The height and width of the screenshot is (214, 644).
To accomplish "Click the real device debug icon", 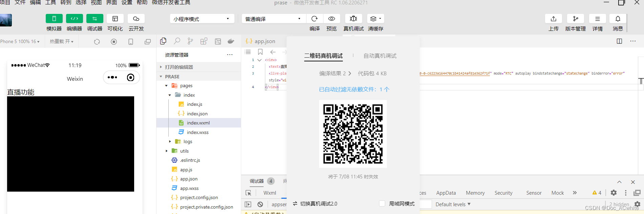I will [x=353, y=19].
